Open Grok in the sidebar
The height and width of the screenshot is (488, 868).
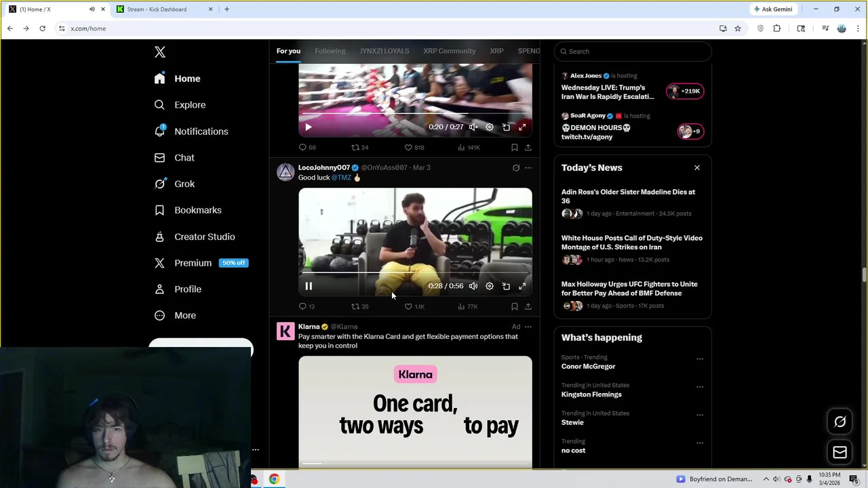point(174,184)
